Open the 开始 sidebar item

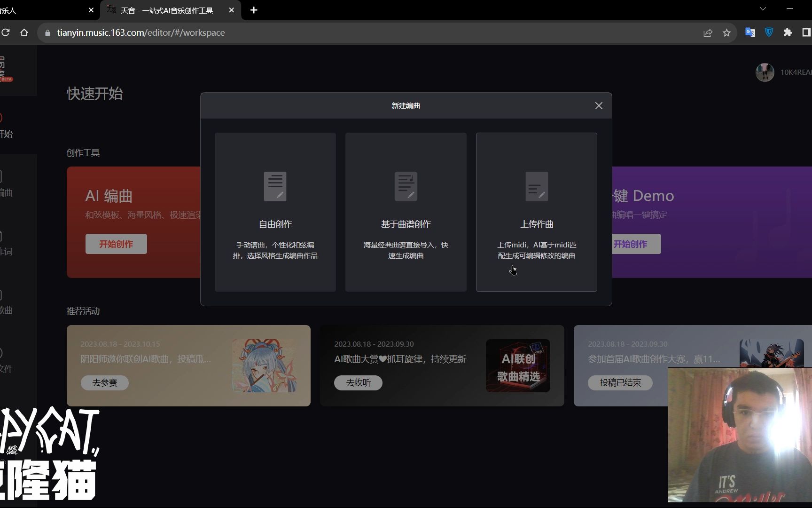point(7,126)
